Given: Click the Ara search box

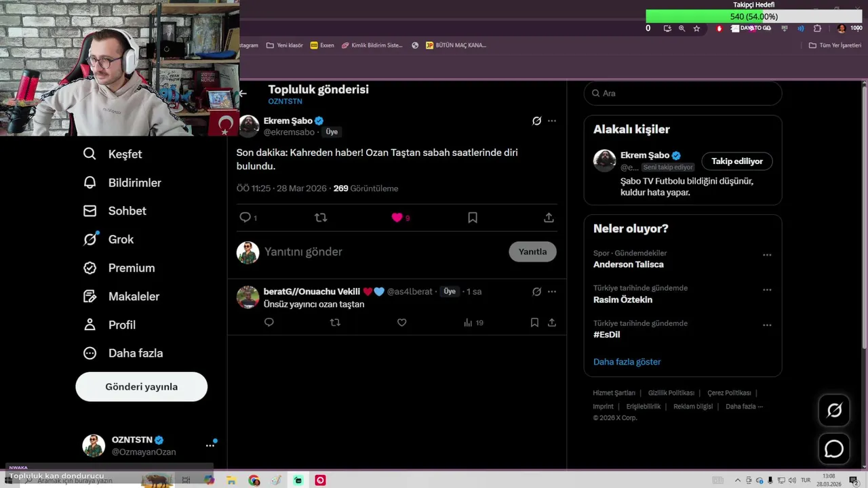Looking at the screenshot, I should (x=683, y=94).
